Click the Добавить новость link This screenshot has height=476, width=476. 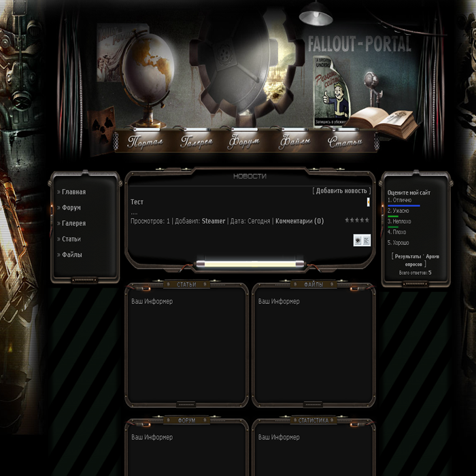[341, 191]
